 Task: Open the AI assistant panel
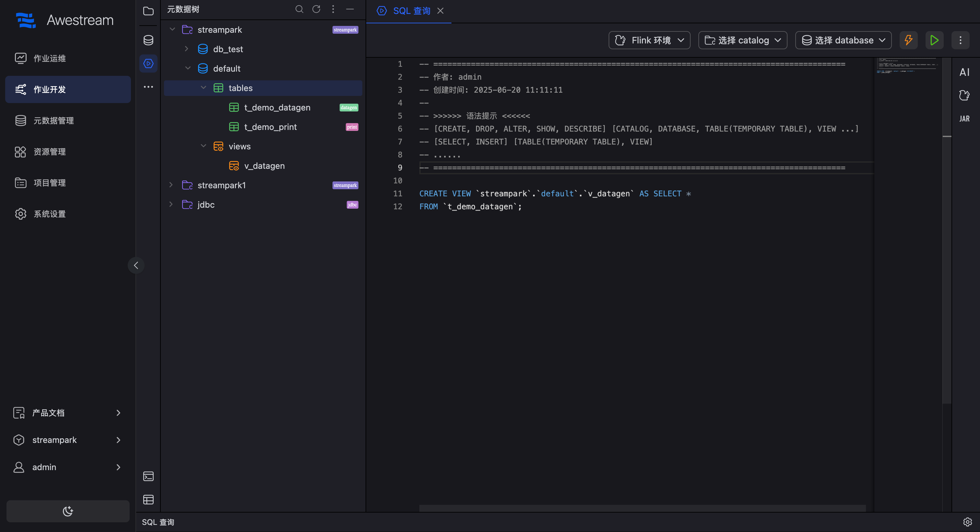click(x=964, y=72)
